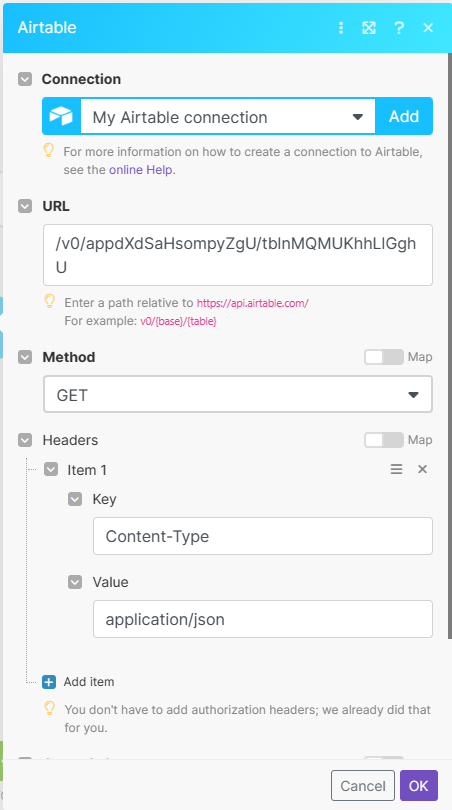452x810 pixels.
Task: Click the lightbulb hint icon under URL
Action: click(49, 301)
